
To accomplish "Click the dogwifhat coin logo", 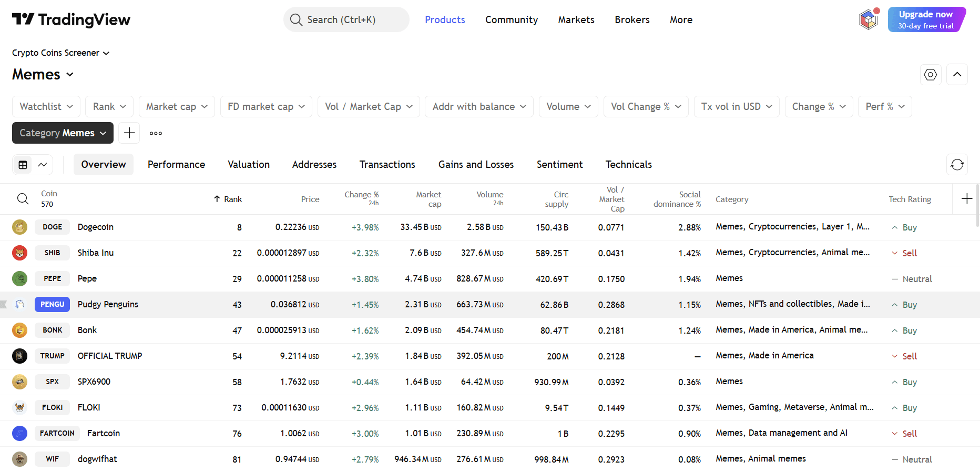I will pos(19,459).
